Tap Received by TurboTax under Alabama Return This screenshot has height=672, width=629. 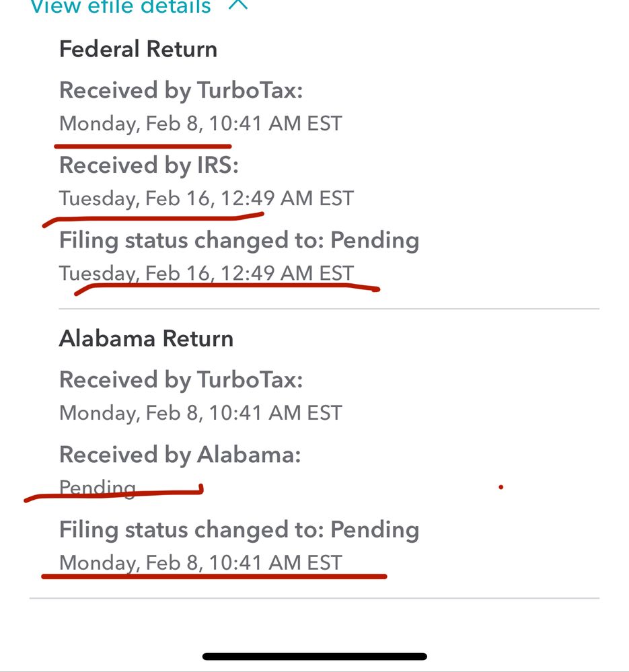point(181,380)
